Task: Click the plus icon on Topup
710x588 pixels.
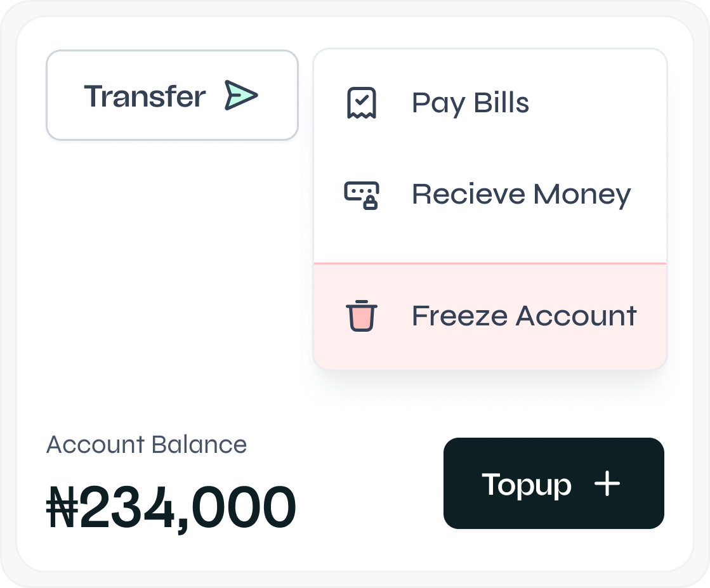Action: [x=607, y=484]
